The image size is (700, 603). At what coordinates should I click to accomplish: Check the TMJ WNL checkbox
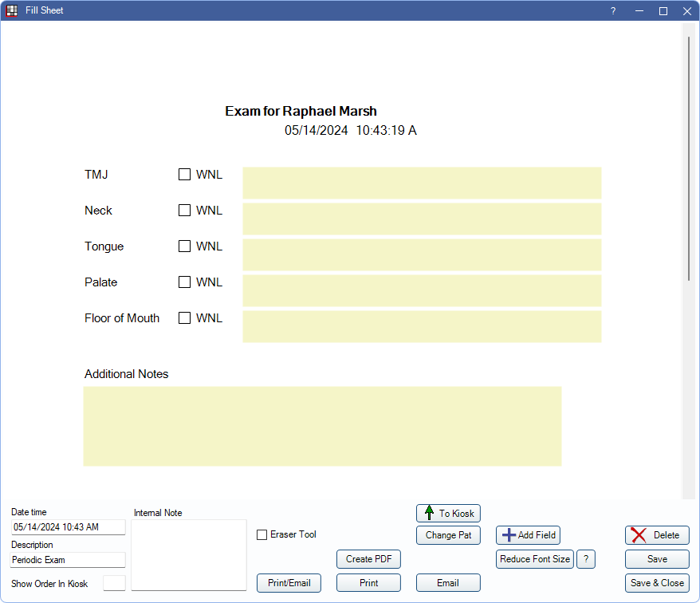(x=184, y=175)
